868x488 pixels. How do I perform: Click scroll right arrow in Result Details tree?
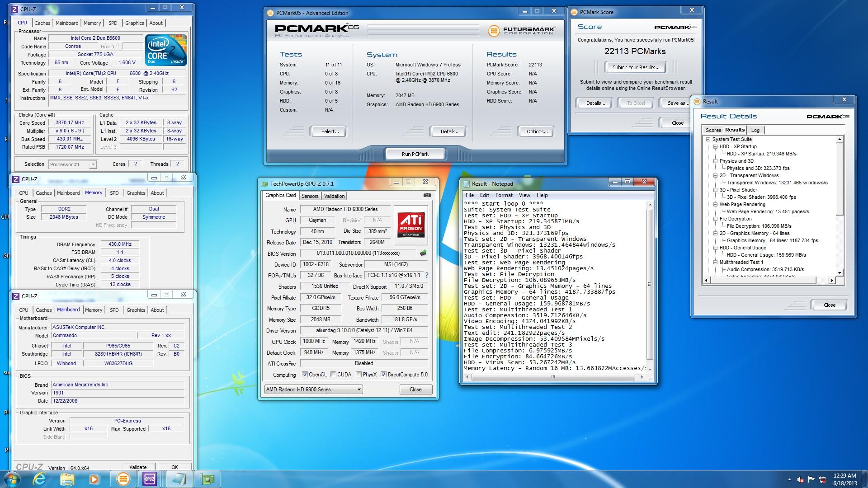pos(832,281)
